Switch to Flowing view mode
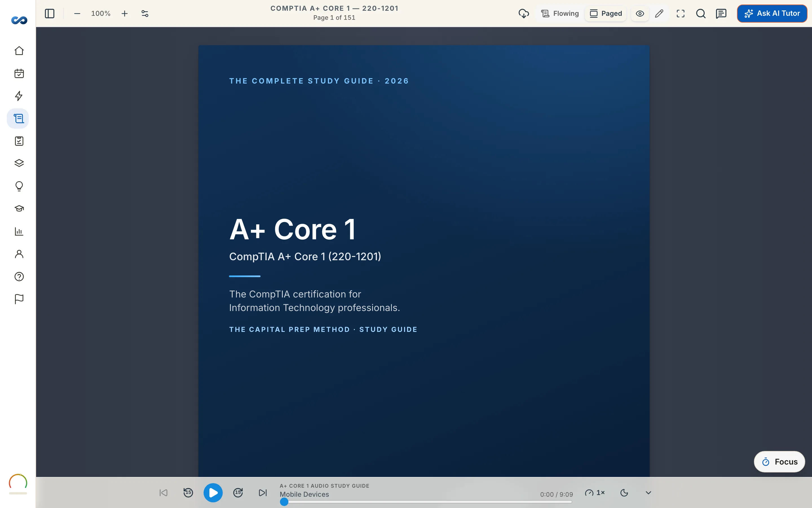 pyautogui.click(x=560, y=14)
